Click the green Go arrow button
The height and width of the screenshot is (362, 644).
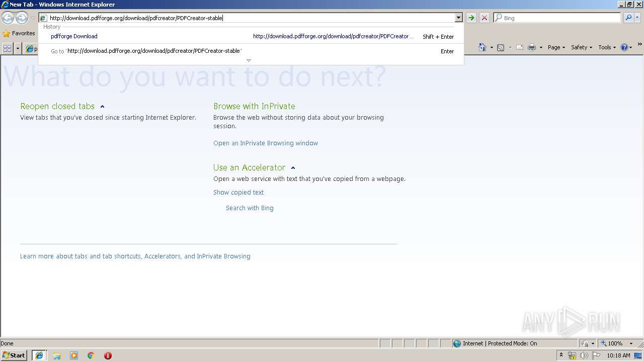pos(471,18)
